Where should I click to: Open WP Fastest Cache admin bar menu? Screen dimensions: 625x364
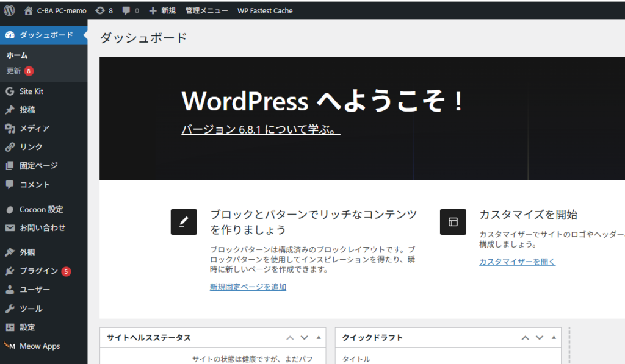click(x=265, y=10)
